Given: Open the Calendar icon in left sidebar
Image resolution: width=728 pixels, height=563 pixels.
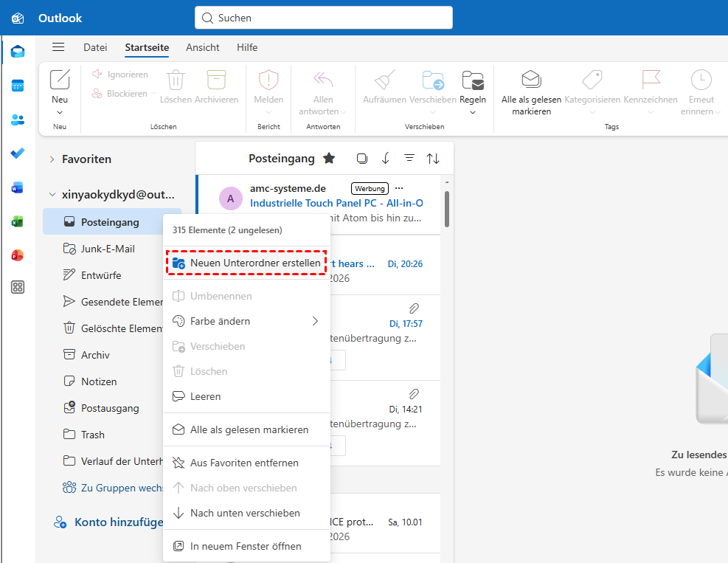Looking at the screenshot, I should click(18, 86).
